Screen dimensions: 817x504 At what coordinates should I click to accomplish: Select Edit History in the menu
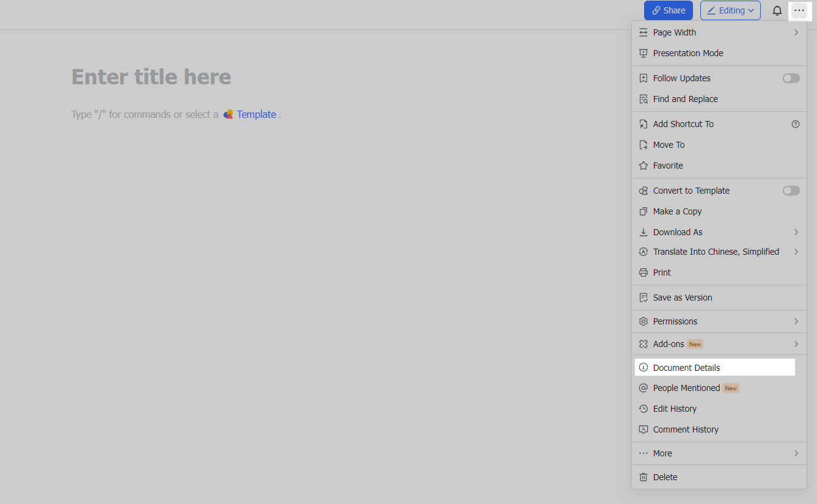click(x=675, y=408)
